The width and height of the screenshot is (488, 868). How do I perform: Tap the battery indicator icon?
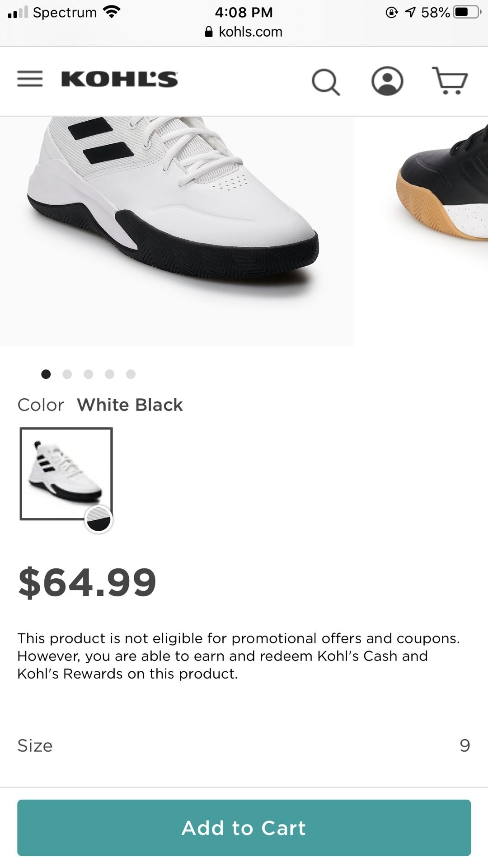tap(467, 12)
